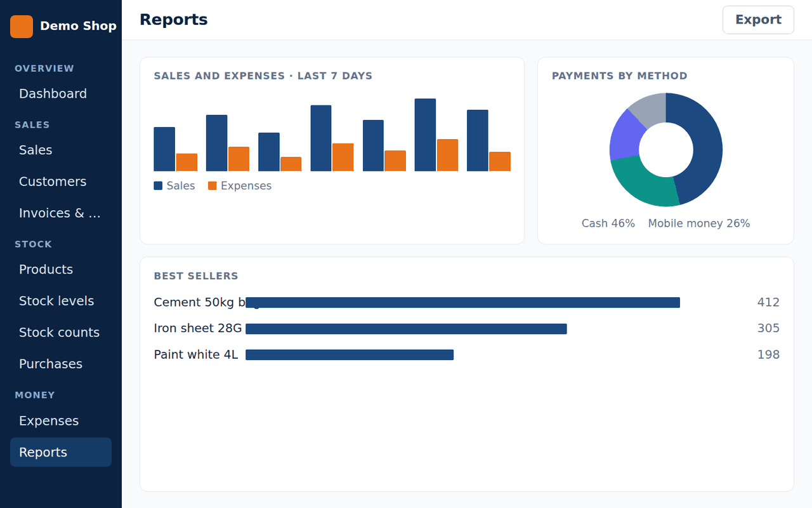
Task: Click the Paint white 4L bar
Action: [350, 354]
